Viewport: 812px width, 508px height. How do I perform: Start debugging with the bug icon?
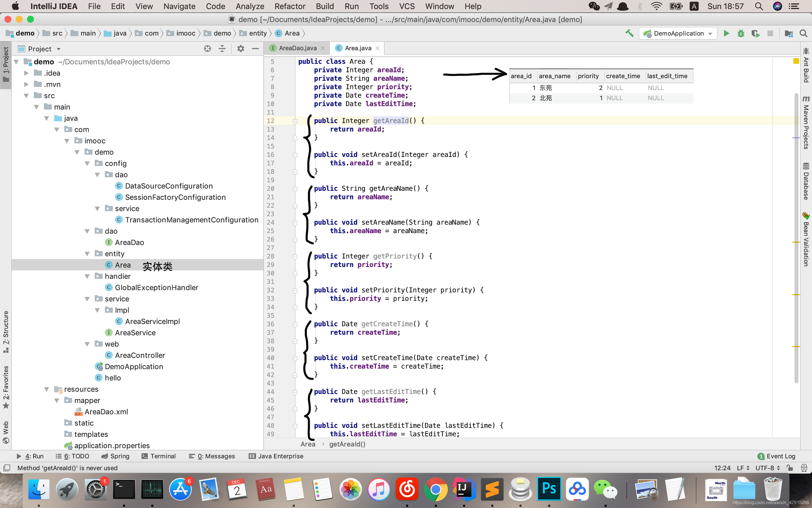tap(741, 33)
